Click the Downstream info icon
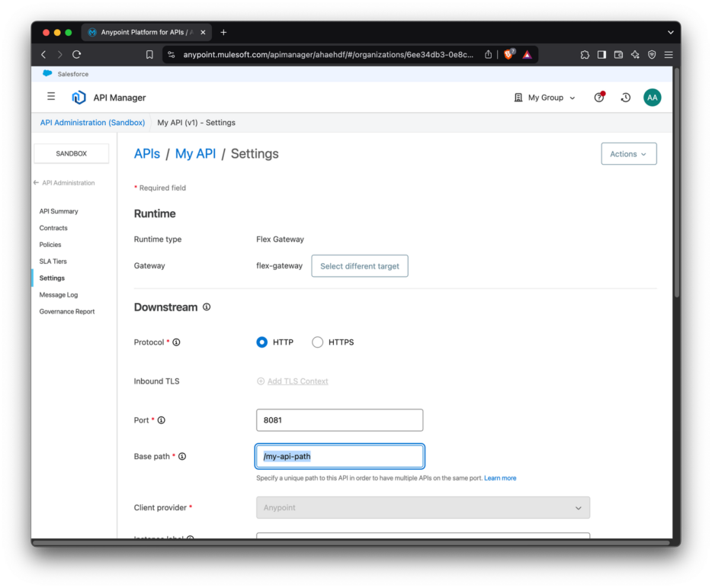The height and width of the screenshot is (588, 712). [x=207, y=307]
